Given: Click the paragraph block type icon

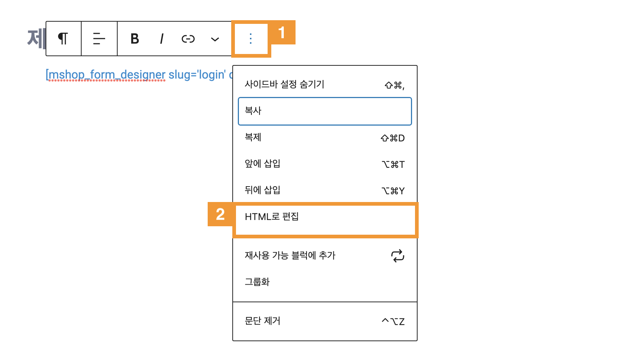Looking at the screenshot, I should [x=63, y=39].
